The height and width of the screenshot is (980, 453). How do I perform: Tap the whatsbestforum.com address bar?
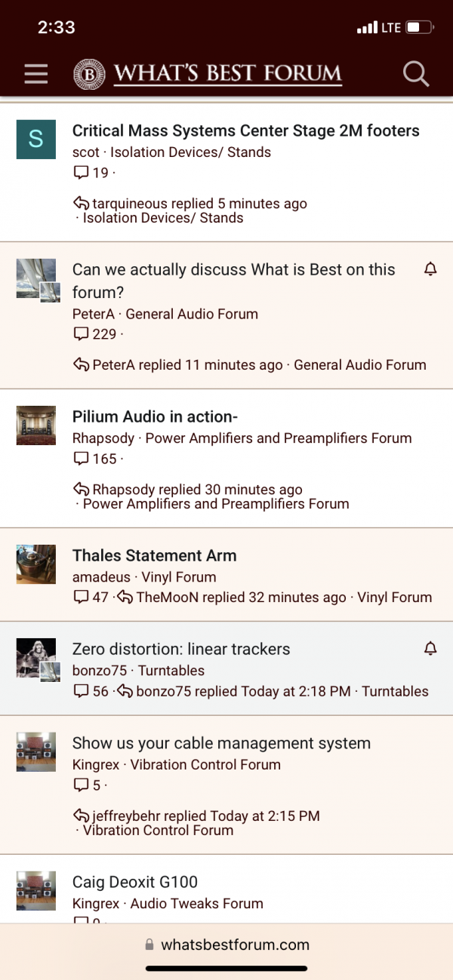click(226, 945)
